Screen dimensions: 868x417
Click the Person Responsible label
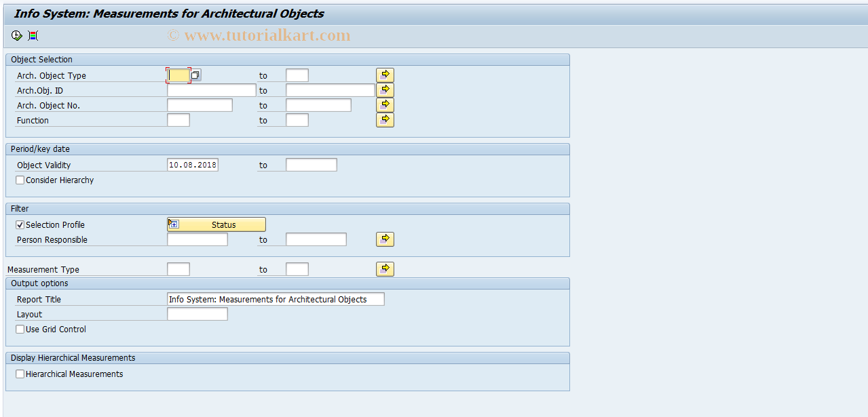coord(52,240)
